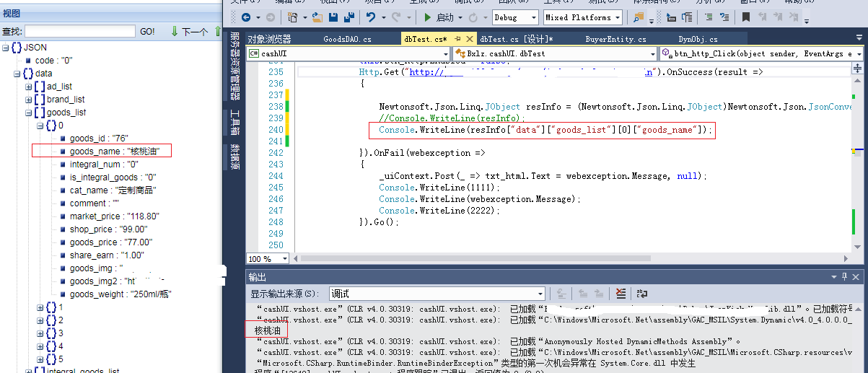The height and width of the screenshot is (373, 868).
Task: Expand goods_list item 3
Action: 40,333
